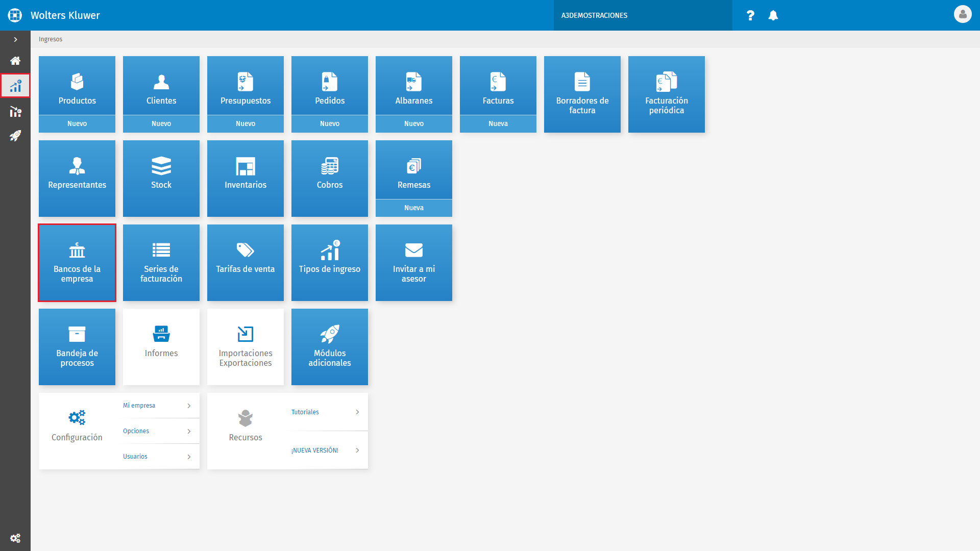Open Tarifas de venta tile

tap(246, 263)
